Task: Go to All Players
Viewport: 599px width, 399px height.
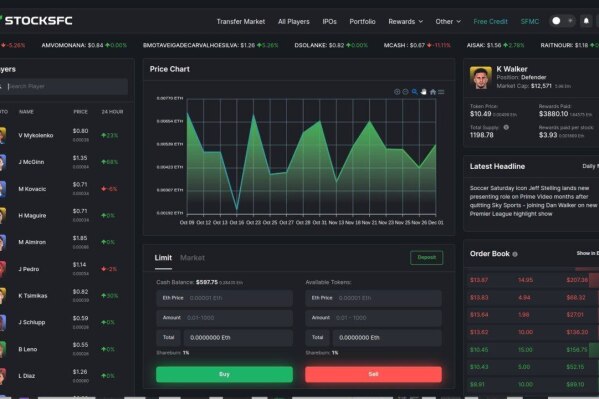Action: click(x=294, y=21)
